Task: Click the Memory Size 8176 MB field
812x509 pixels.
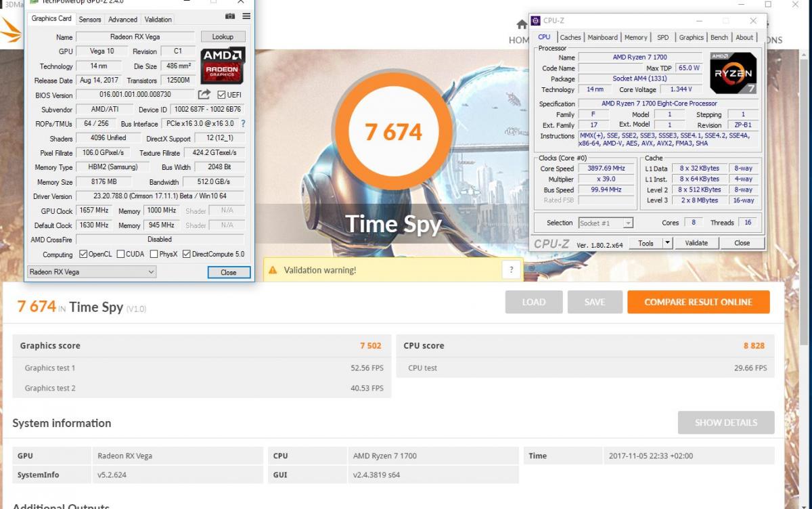Action: click(105, 182)
